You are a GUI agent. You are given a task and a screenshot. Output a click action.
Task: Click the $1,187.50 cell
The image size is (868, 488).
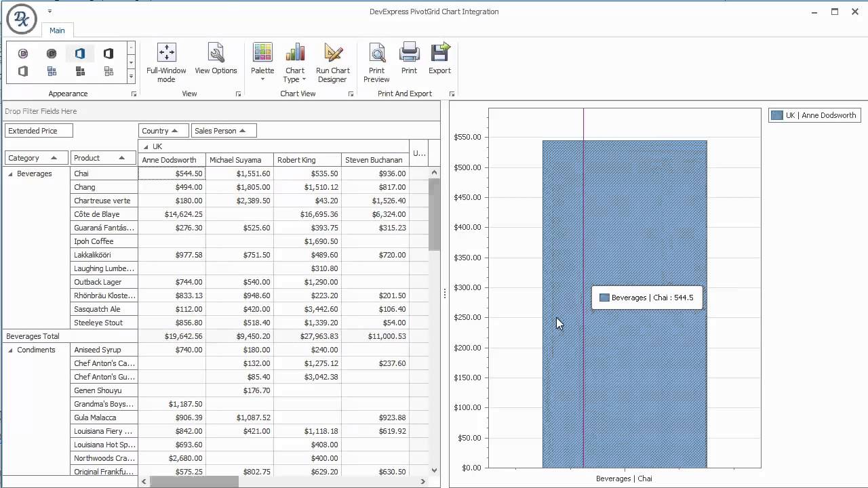point(172,404)
